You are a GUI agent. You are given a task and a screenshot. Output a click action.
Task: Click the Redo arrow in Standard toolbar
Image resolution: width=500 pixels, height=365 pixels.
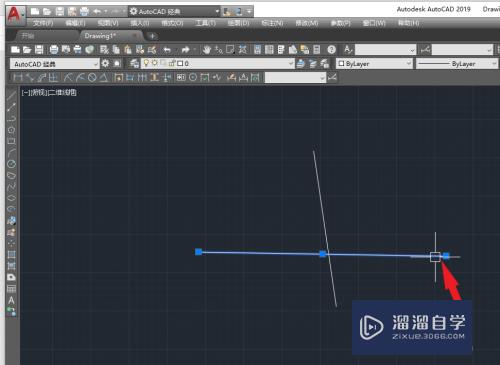(185, 50)
